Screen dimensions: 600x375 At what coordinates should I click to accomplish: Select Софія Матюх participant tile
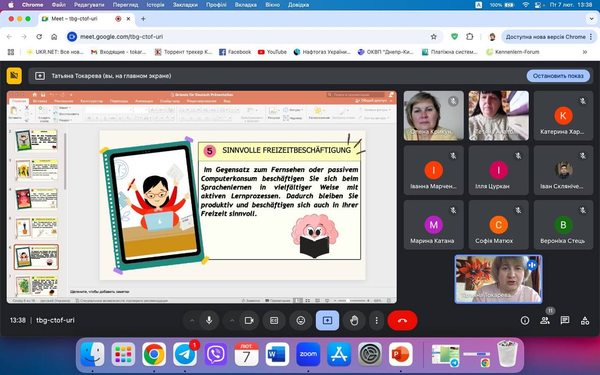(498, 225)
